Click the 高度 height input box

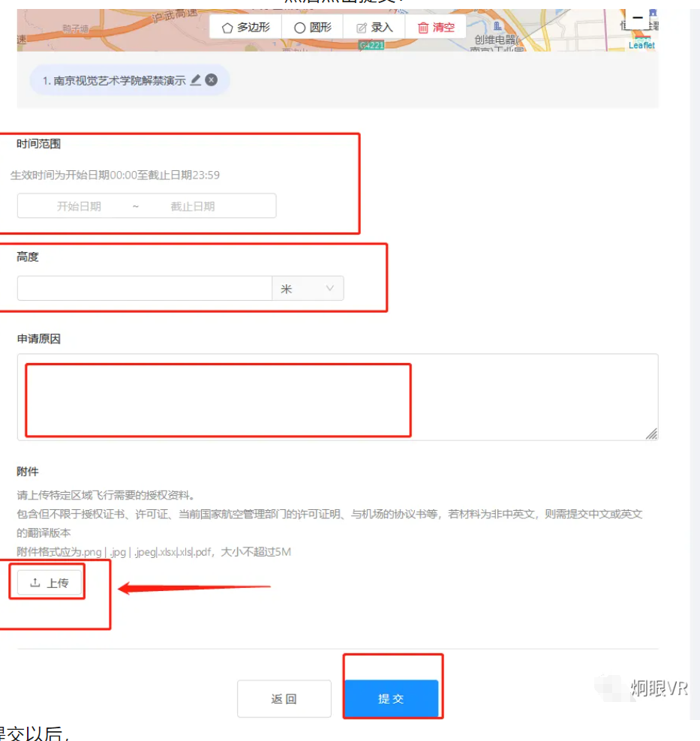(x=144, y=289)
